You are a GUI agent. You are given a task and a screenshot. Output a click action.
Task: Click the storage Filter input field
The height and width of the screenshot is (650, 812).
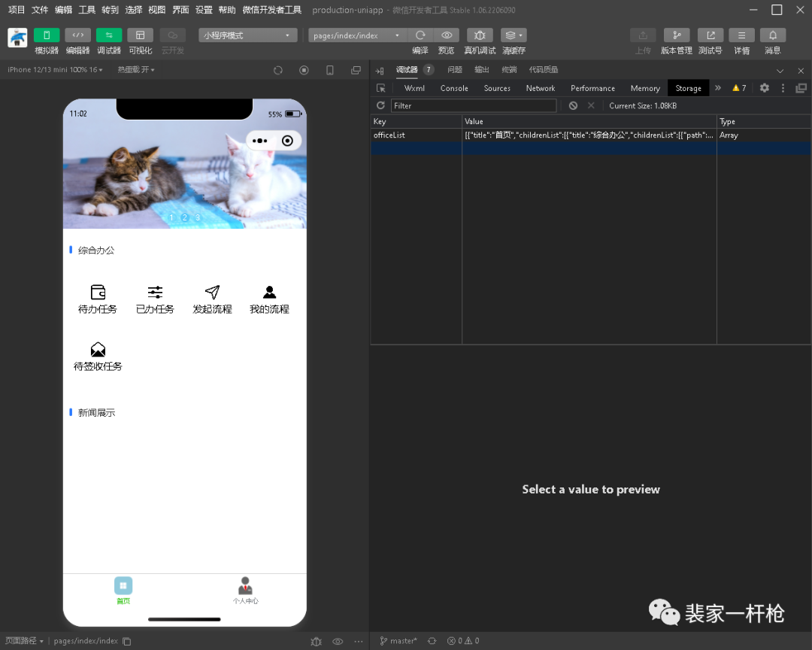(473, 106)
